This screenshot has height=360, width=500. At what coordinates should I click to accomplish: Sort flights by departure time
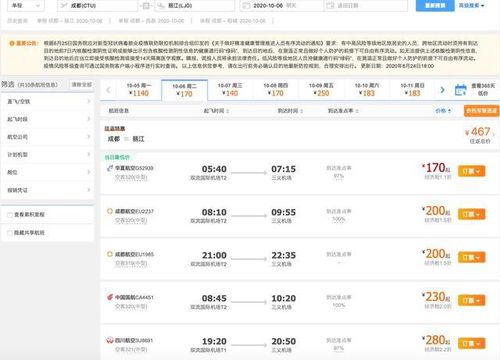(216, 111)
